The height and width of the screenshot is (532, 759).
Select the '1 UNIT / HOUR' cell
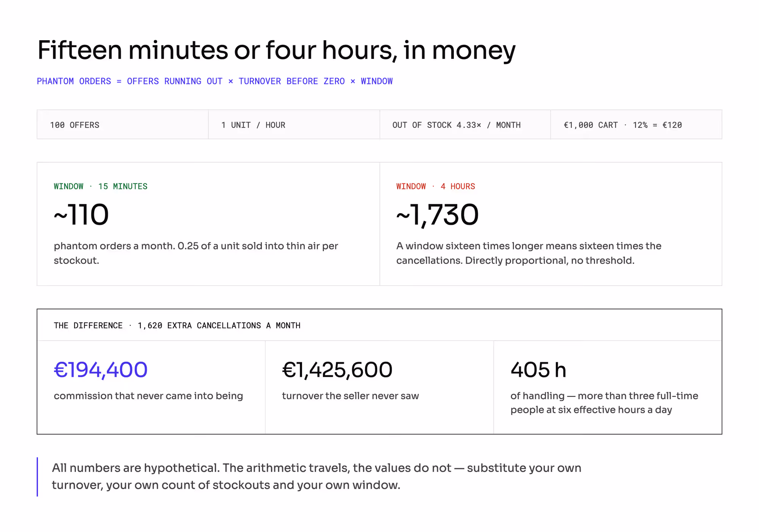tap(294, 125)
